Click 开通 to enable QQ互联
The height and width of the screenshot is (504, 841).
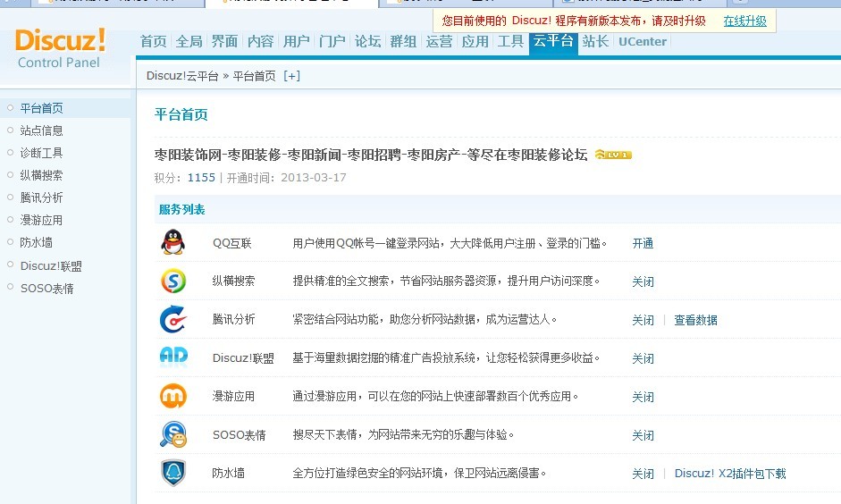click(643, 243)
